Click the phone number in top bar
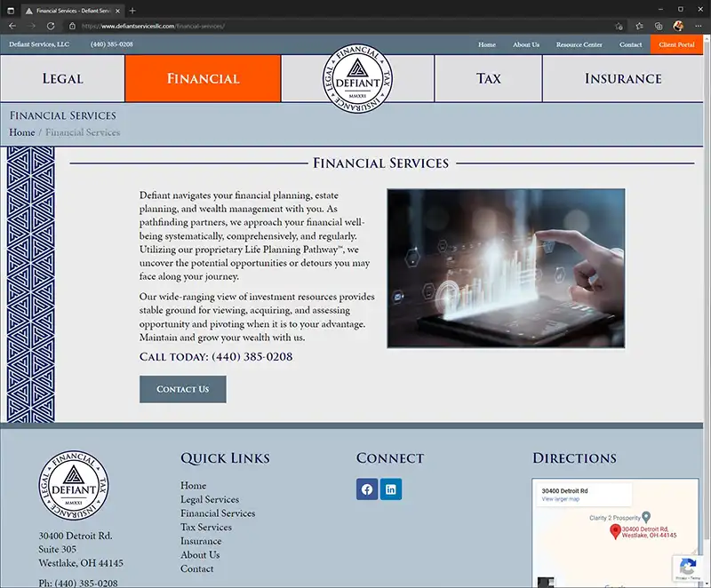Screen dimensions: 711x588 pyautogui.click(x=112, y=44)
